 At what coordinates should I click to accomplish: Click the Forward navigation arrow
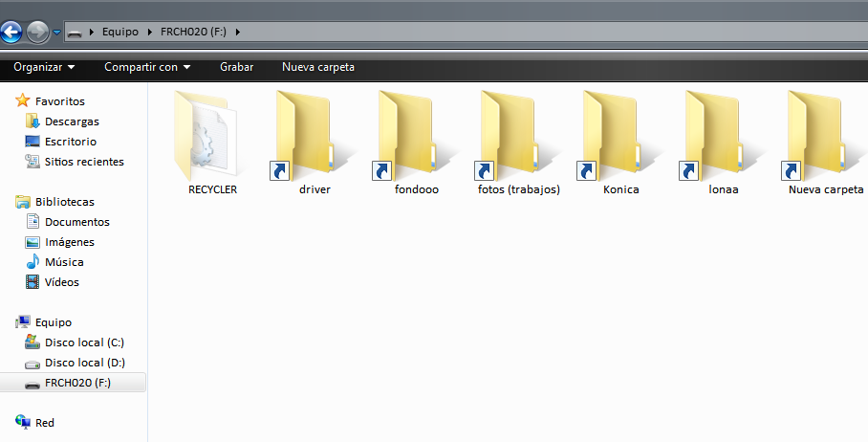[37, 33]
